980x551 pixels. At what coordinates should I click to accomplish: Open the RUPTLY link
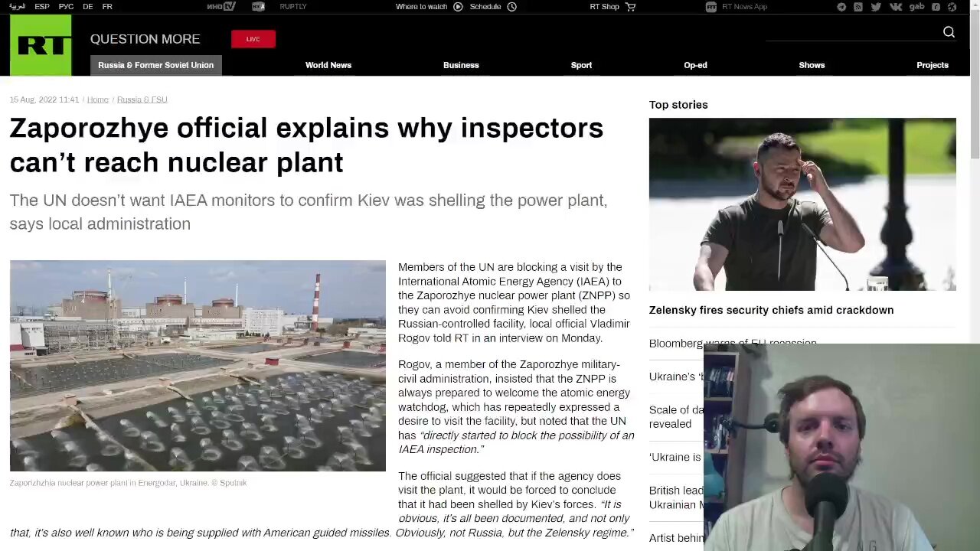293,7
